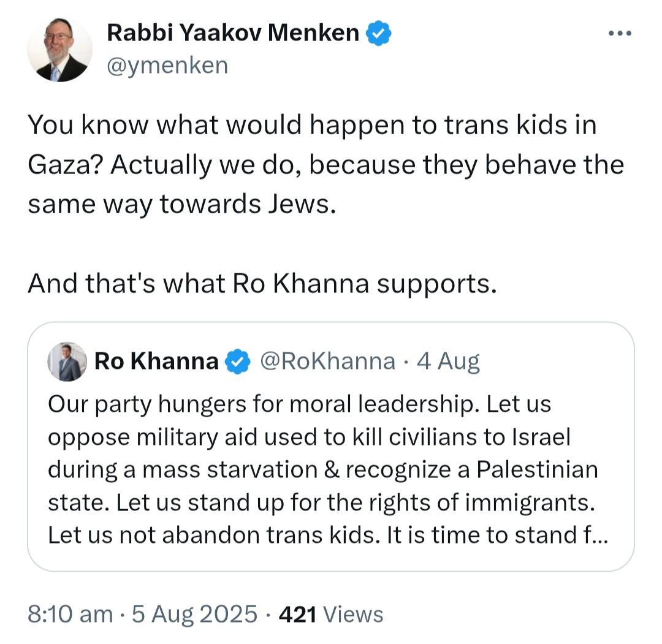Click the "And that's what Ro Khanna supports." line
Screen dimensions: 662x644
tap(261, 283)
